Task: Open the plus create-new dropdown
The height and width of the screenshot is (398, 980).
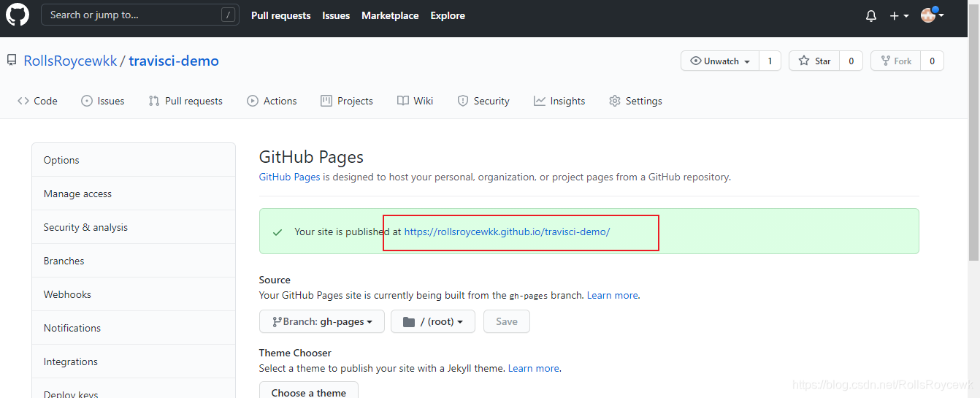Action: click(x=899, y=16)
